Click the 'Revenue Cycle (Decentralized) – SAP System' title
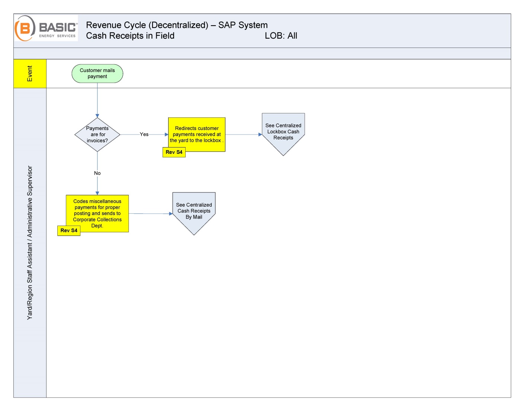Screen dimensions: 532x411 coord(177,25)
